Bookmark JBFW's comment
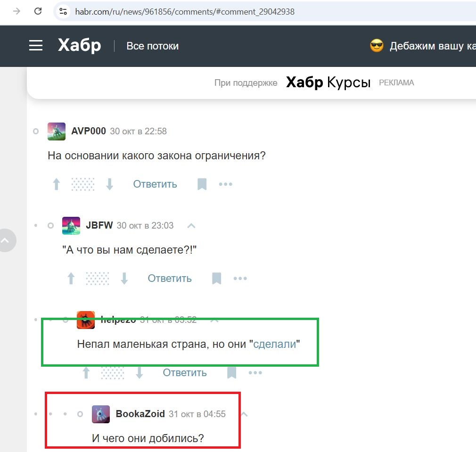Screen dimensions: 476x452 (216, 278)
